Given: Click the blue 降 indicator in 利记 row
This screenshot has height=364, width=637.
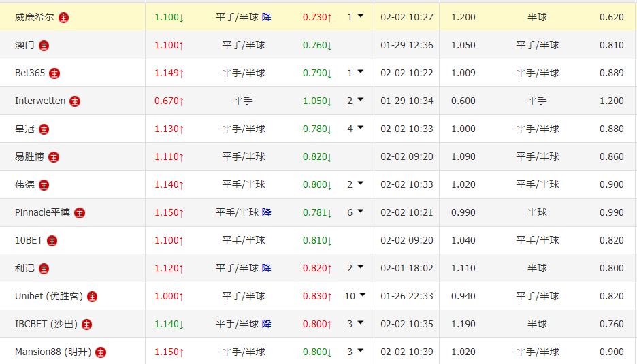Looking at the screenshot, I should coord(267,268).
